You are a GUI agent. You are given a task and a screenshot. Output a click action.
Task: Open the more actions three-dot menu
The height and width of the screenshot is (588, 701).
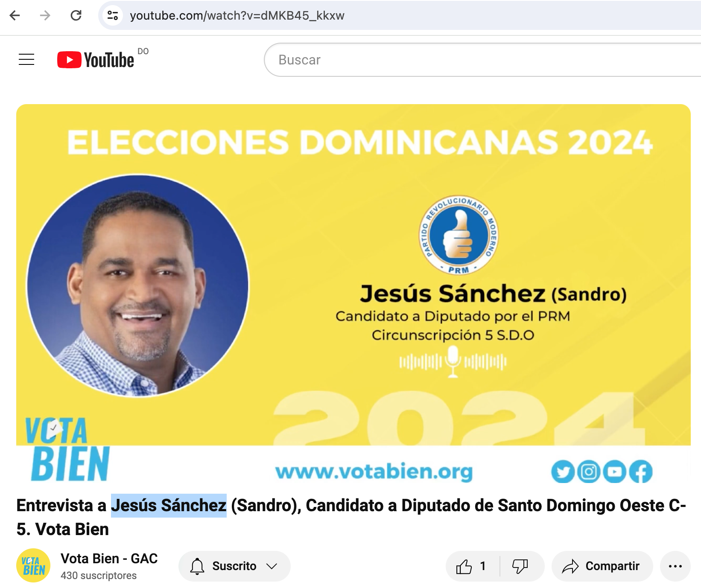(675, 566)
